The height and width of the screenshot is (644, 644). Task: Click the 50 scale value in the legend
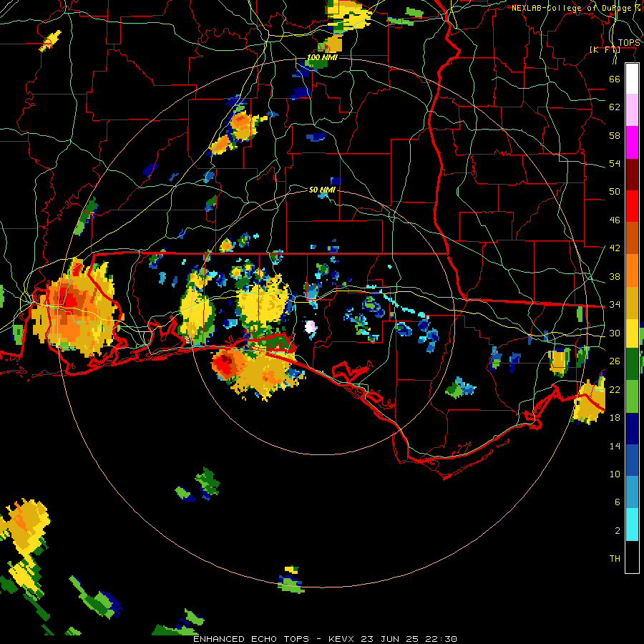pyautogui.click(x=615, y=192)
